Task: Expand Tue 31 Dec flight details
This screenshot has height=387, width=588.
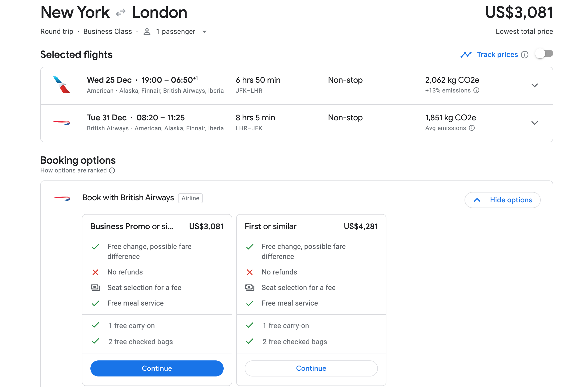Action: coord(534,123)
